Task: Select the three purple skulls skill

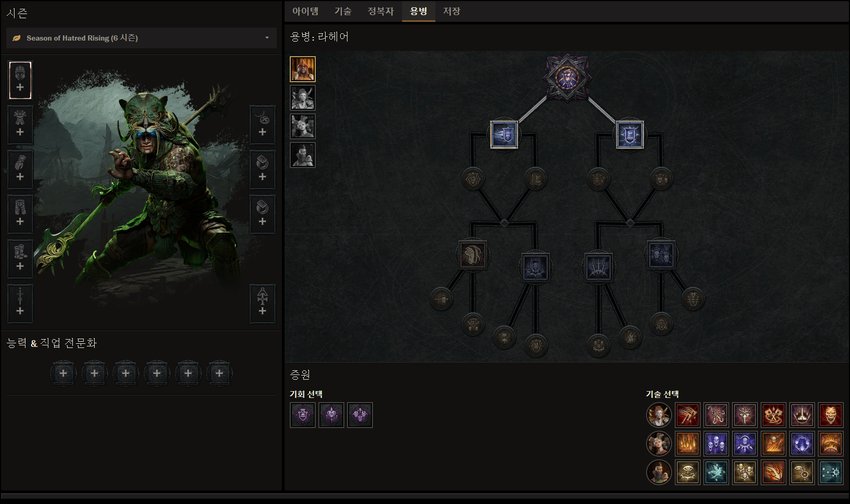Action: (x=716, y=444)
